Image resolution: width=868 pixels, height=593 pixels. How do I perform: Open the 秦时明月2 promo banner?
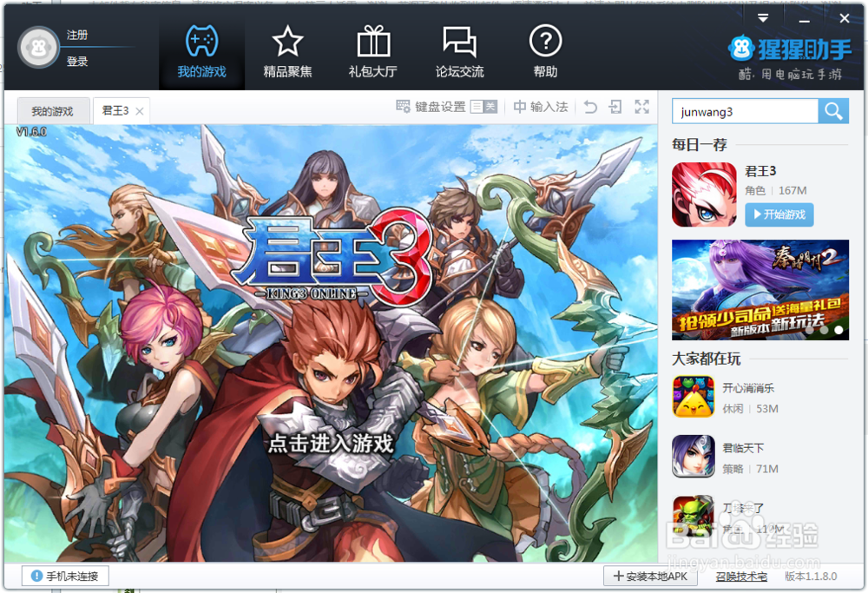pos(760,290)
